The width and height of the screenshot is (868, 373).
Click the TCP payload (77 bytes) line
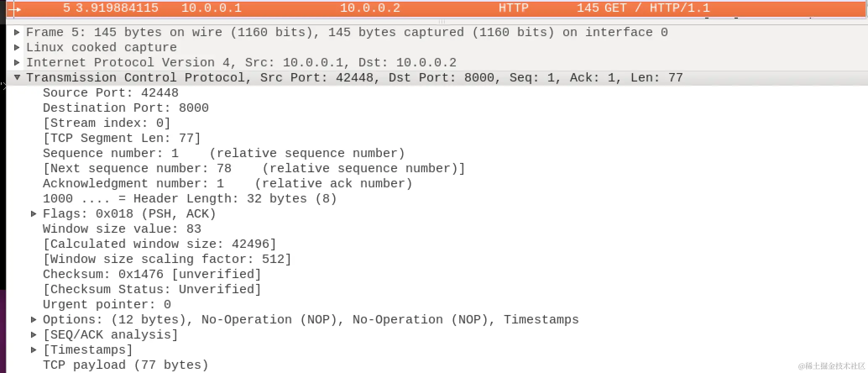[x=125, y=365]
